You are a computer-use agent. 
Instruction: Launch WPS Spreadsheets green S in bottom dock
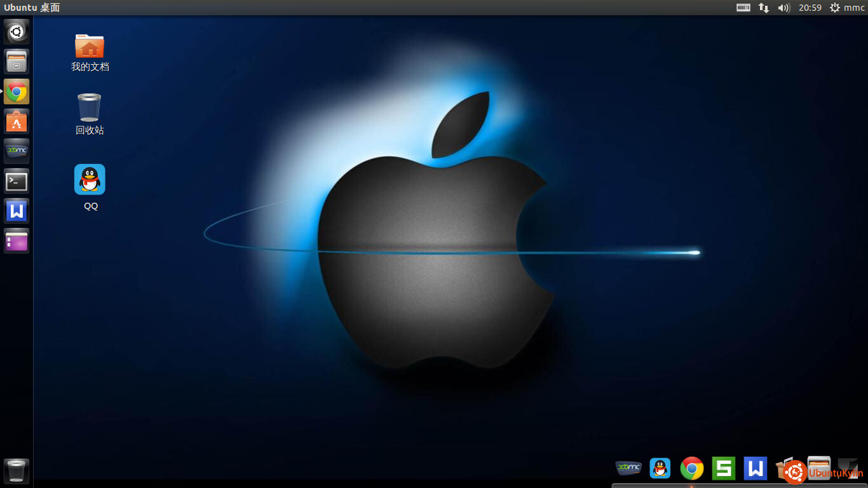(x=723, y=468)
